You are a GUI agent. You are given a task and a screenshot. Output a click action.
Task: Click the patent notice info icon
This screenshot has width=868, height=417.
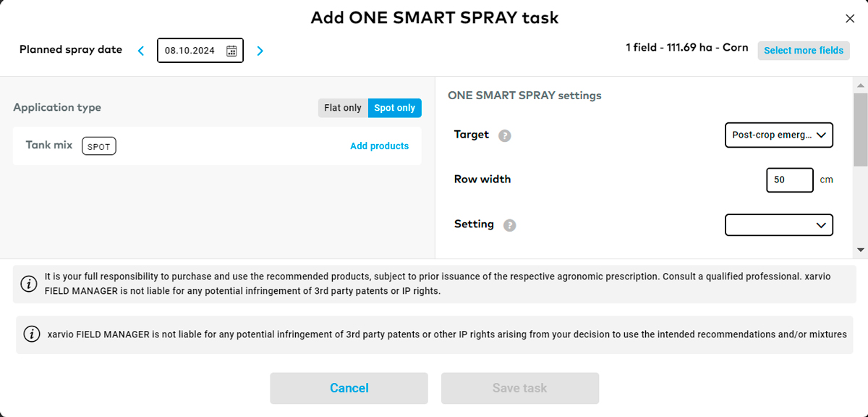[x=32, y=334]
